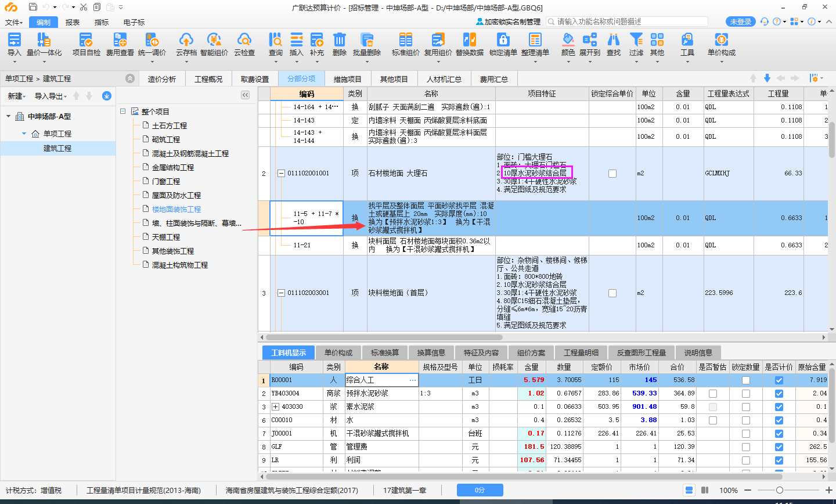This screenshot has width=836, height=504.
Task: Open the 电子标 menu tab
Action: pyautogui.click(x=134, y=22)
